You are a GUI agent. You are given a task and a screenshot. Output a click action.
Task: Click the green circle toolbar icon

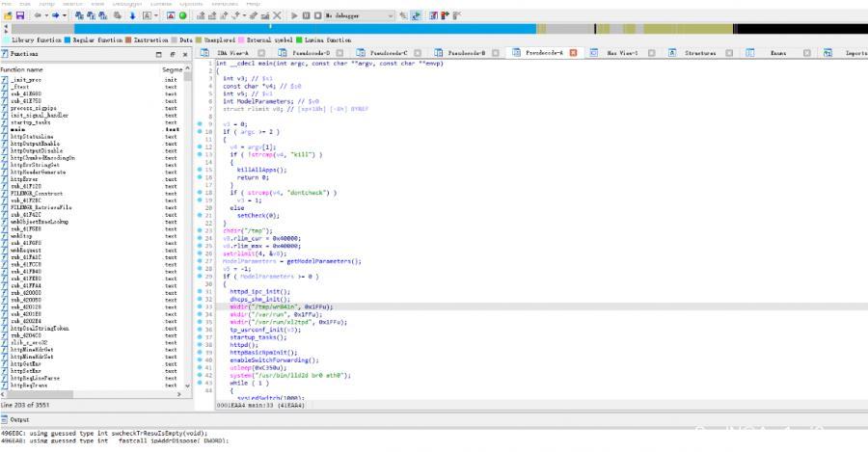tap(182, 16)
